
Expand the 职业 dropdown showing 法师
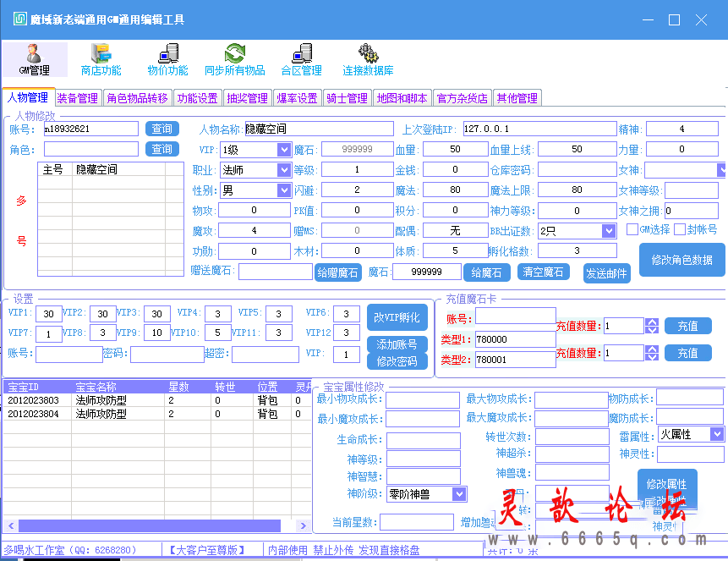(x=284, y=169)
